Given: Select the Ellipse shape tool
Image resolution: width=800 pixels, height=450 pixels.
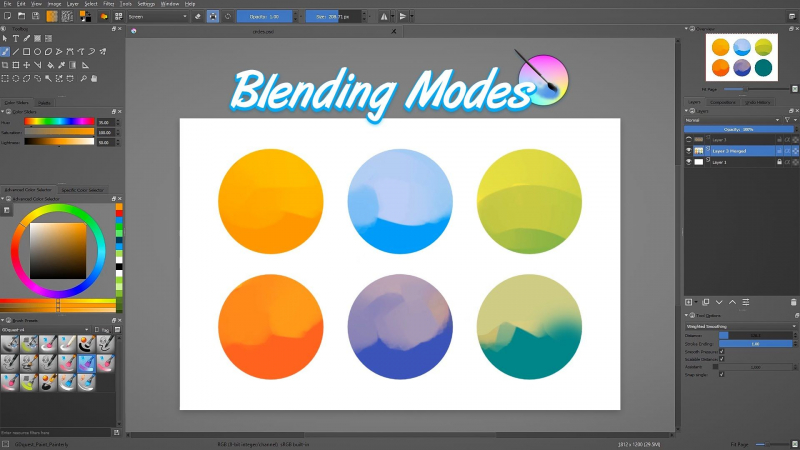Looking at the screenshot, I should click(x=37, y=52).
